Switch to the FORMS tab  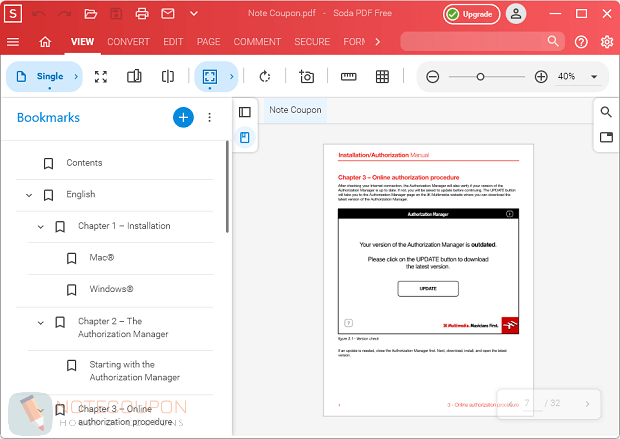click(354, 42)
